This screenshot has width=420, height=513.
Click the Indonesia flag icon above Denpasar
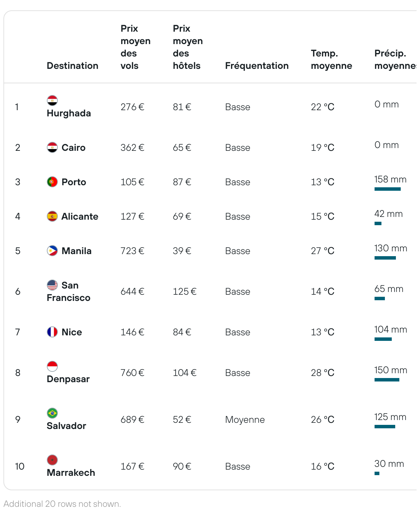point(52,366)
